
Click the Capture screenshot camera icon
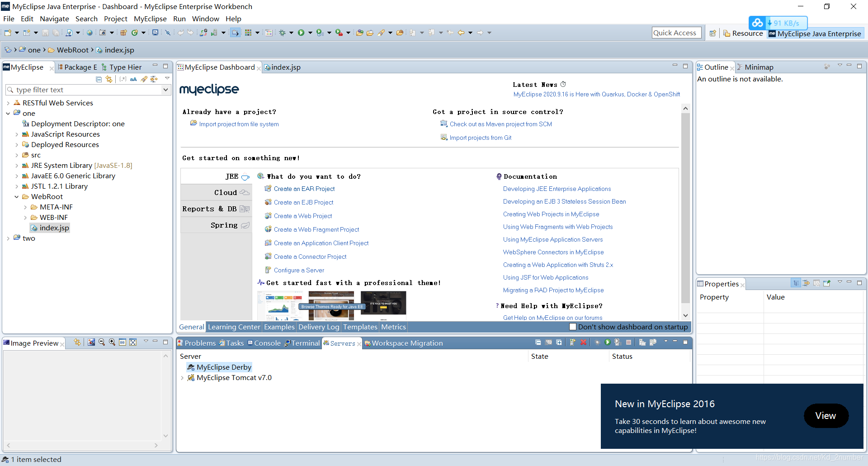tap(103, 33)
